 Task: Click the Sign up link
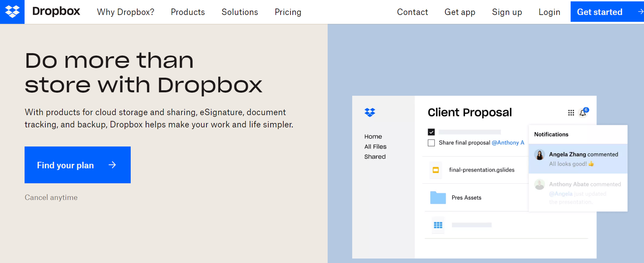point(507,12)
